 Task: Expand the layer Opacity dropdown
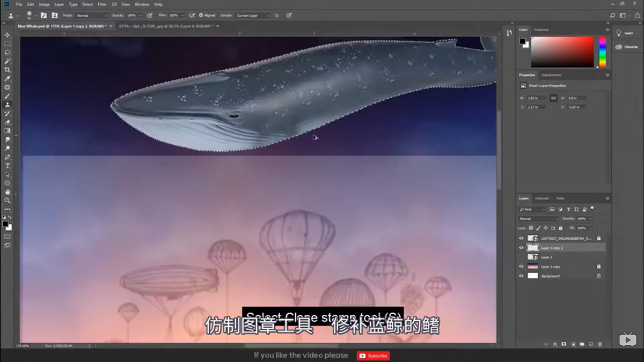click(590, 218)
